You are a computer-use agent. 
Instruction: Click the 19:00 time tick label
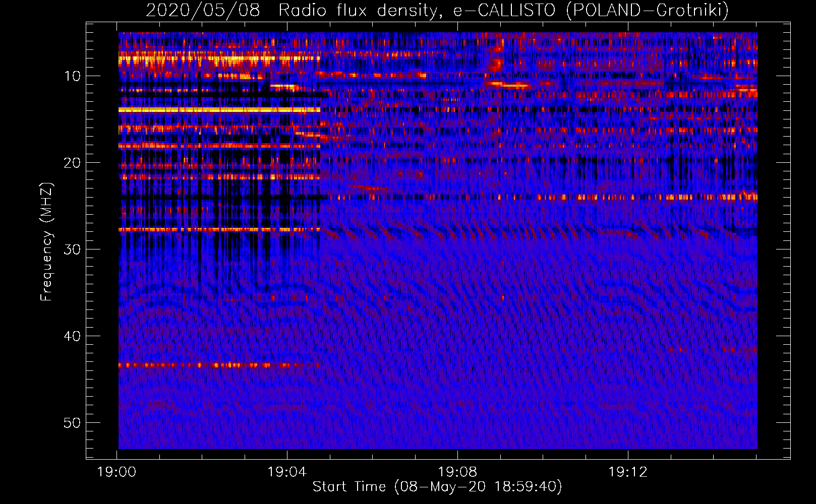[x=117, y=472]
